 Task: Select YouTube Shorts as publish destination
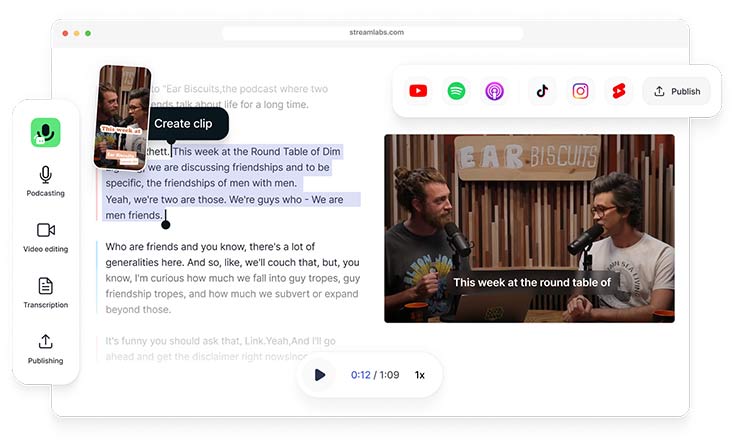[x=618, y=91]
